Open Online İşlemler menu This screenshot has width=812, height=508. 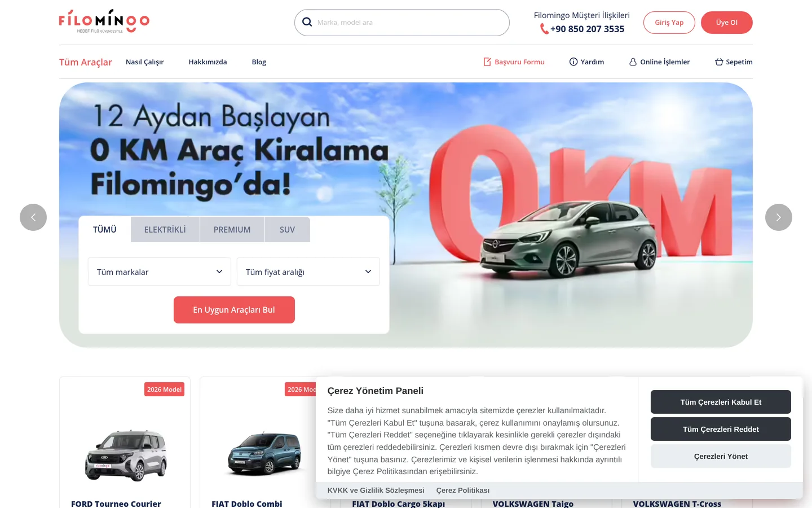coord(659,62)
